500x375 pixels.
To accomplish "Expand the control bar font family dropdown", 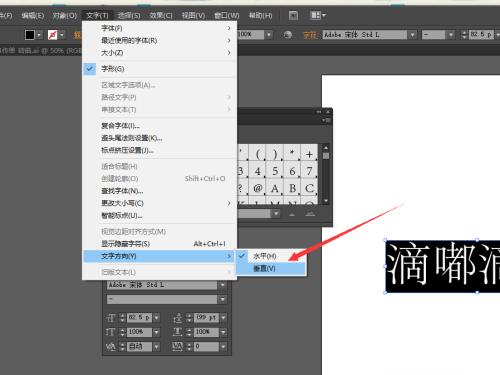I will tap(413, 35).
